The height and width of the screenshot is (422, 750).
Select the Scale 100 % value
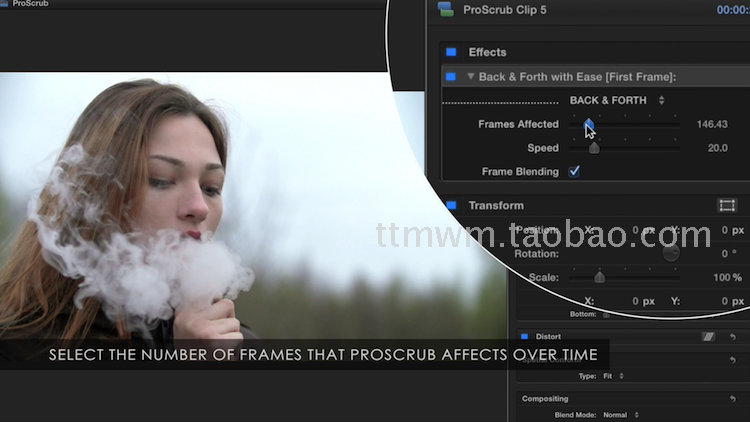tap(727, 278)
